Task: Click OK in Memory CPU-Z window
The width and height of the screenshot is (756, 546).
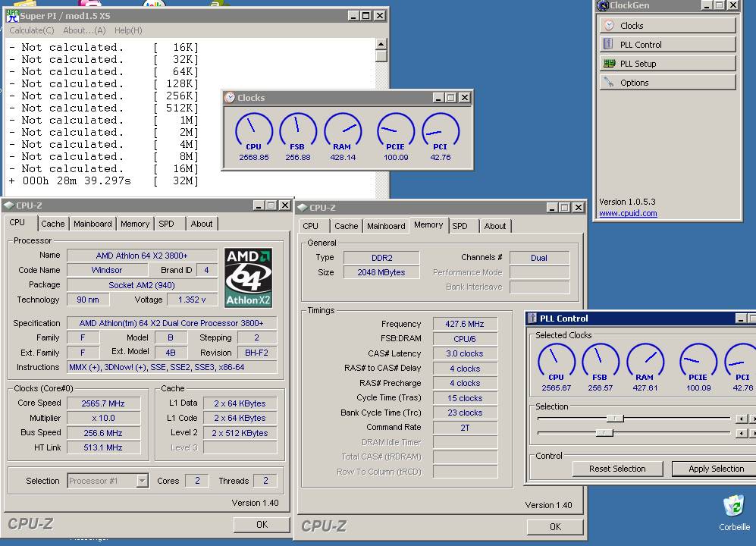Action: coord(555,527)
